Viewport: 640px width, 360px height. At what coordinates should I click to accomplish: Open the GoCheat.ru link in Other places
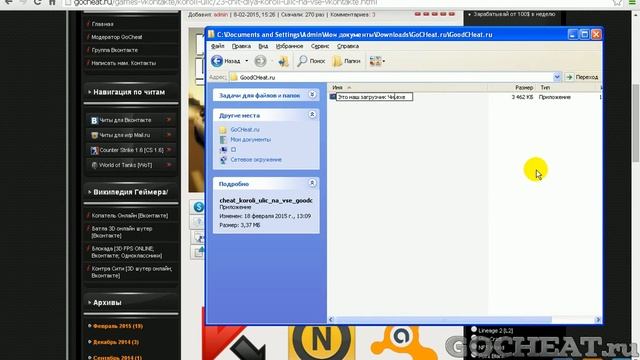[245, 129]
